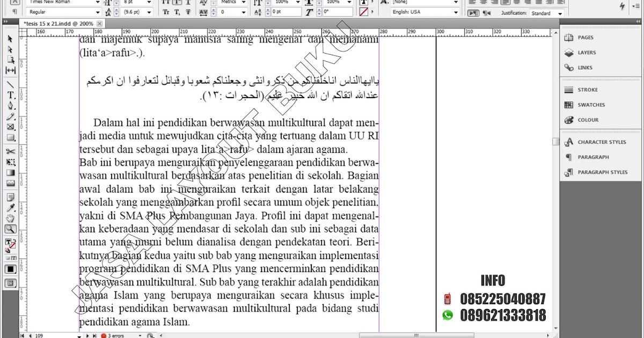Select the Gap tool
Image resolution: width=644 pixels, height=338 pixels.
pos(10,70)
